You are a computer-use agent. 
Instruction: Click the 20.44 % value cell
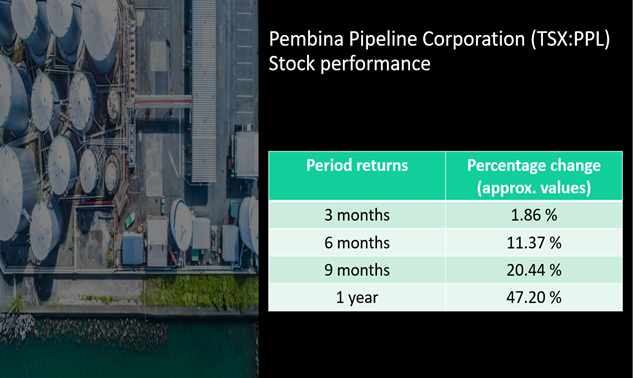(x=534, y=270)
